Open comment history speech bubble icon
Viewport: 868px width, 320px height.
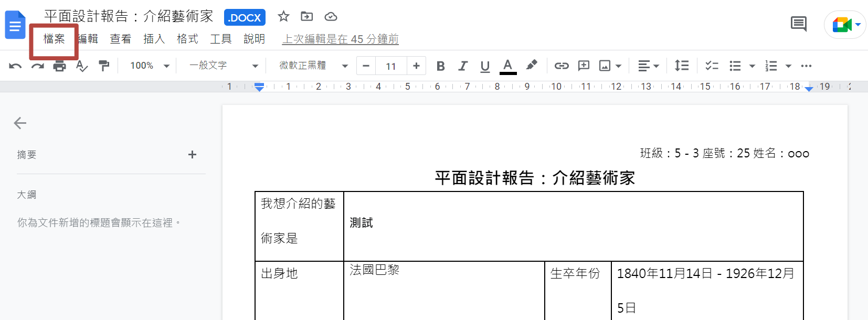tap(799, 24)
